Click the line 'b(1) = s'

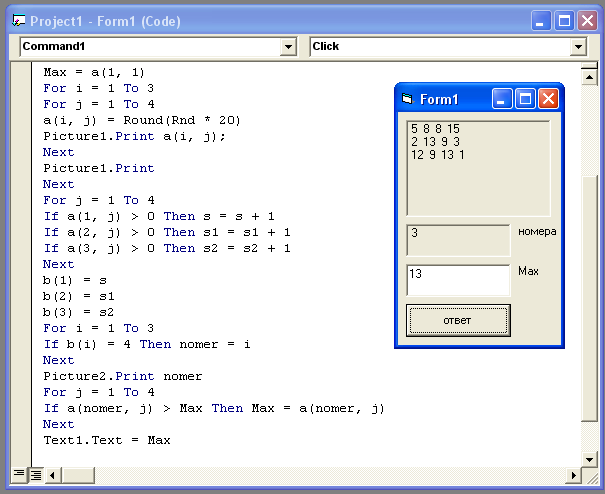pos(75,281)
